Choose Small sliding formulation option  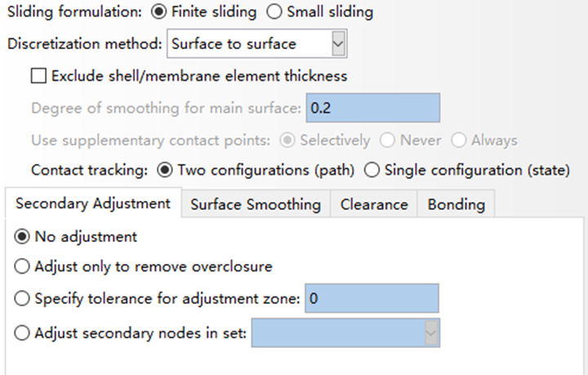(274, 12)
